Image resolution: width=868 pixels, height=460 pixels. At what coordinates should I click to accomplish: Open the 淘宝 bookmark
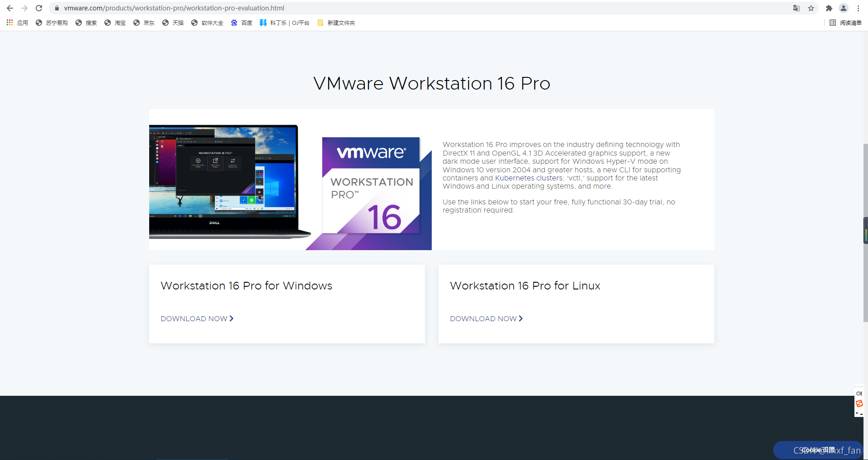[115, 23]
